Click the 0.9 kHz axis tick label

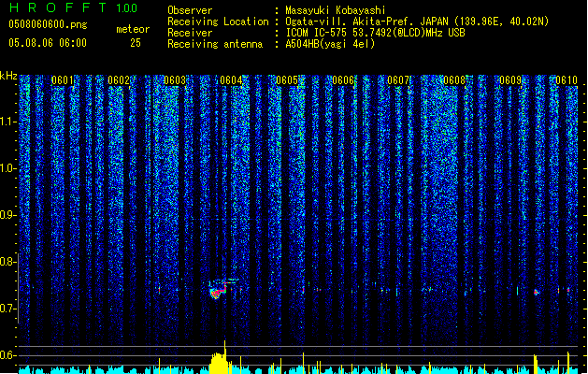point(7,215)
